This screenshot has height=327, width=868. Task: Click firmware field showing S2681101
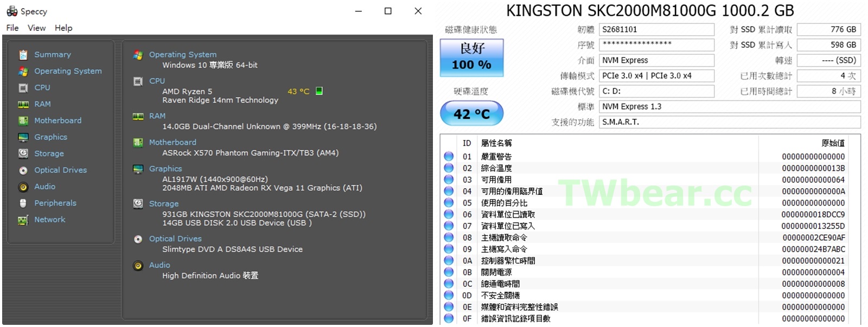pos(656,29)
